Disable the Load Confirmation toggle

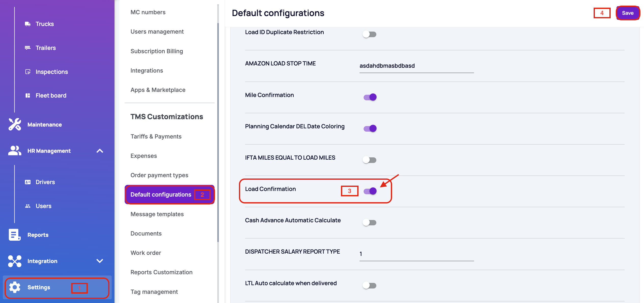pyautogui.click(x=370, y=191)
